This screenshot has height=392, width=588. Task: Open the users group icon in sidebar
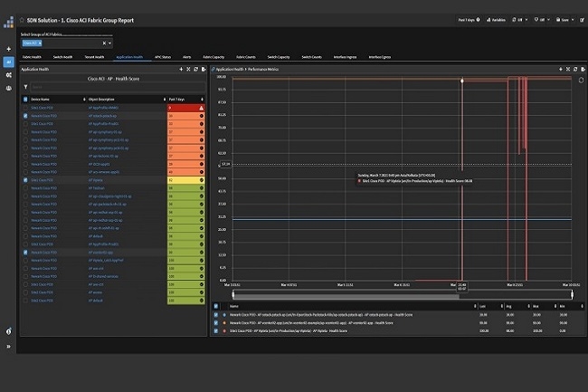coord(9,88)
